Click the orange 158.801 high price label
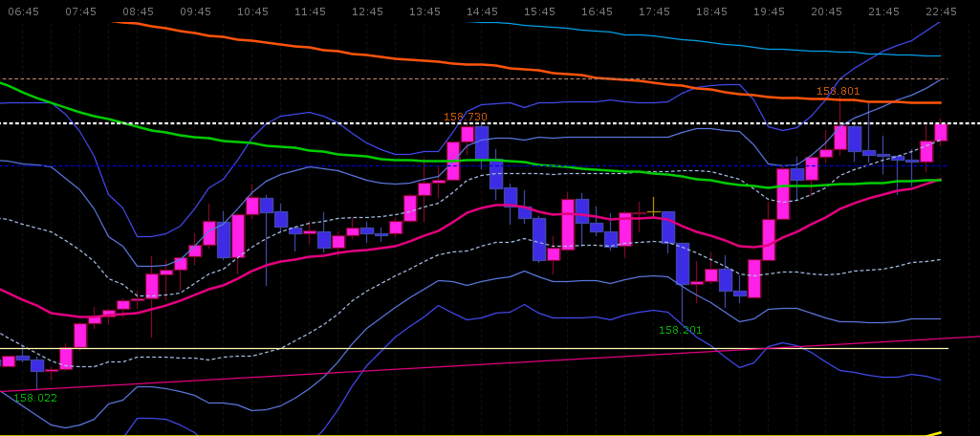 pyautogui.click(x=838, y=91)
